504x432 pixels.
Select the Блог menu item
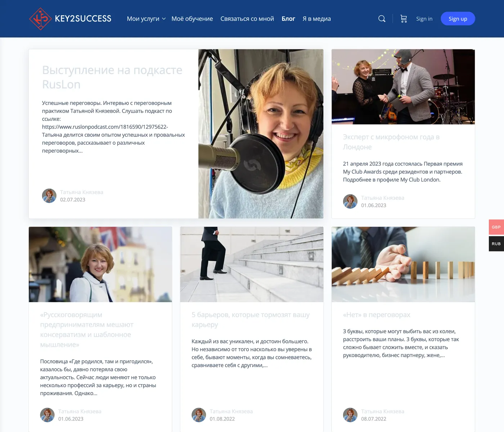click(288, 19)
